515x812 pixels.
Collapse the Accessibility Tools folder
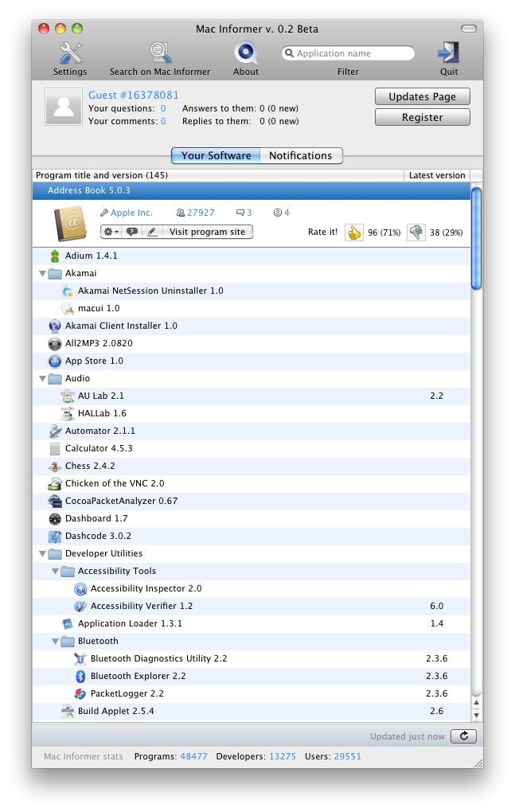tap(56, 572)
